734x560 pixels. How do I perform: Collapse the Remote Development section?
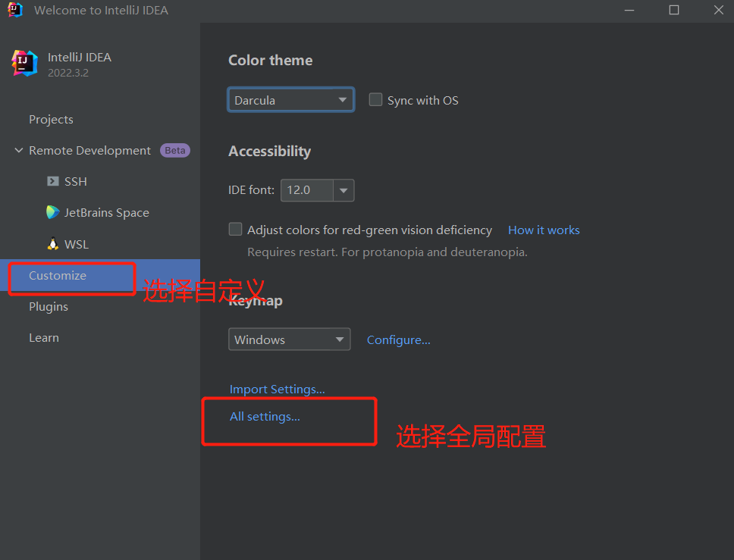click(19, 150)
